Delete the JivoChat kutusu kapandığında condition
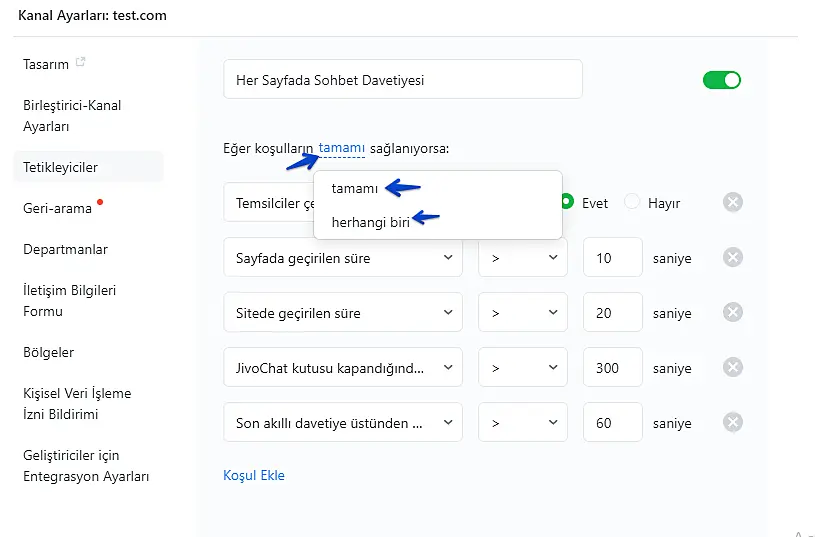The image size is (815, 537). (733, 368)
